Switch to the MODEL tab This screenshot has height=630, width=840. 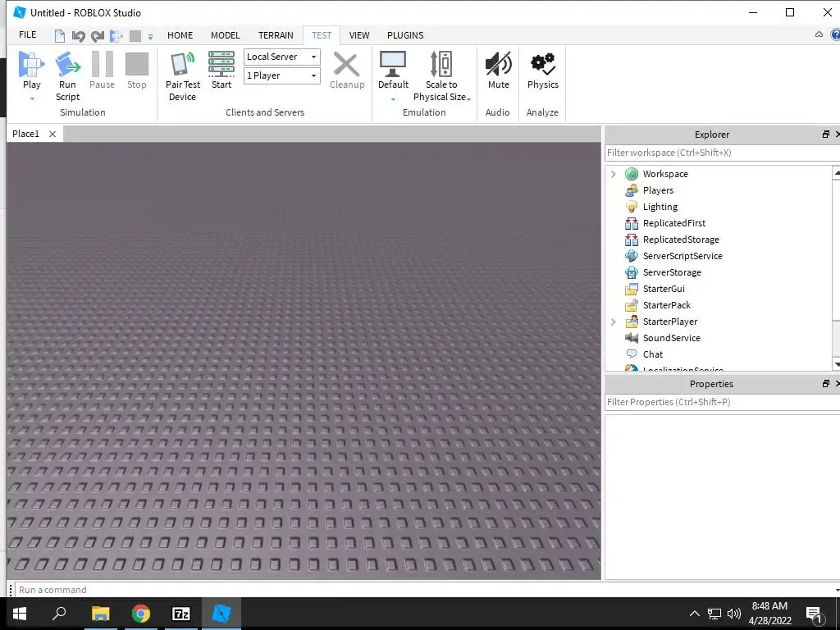pyautogui.click(x=225, y=35)
